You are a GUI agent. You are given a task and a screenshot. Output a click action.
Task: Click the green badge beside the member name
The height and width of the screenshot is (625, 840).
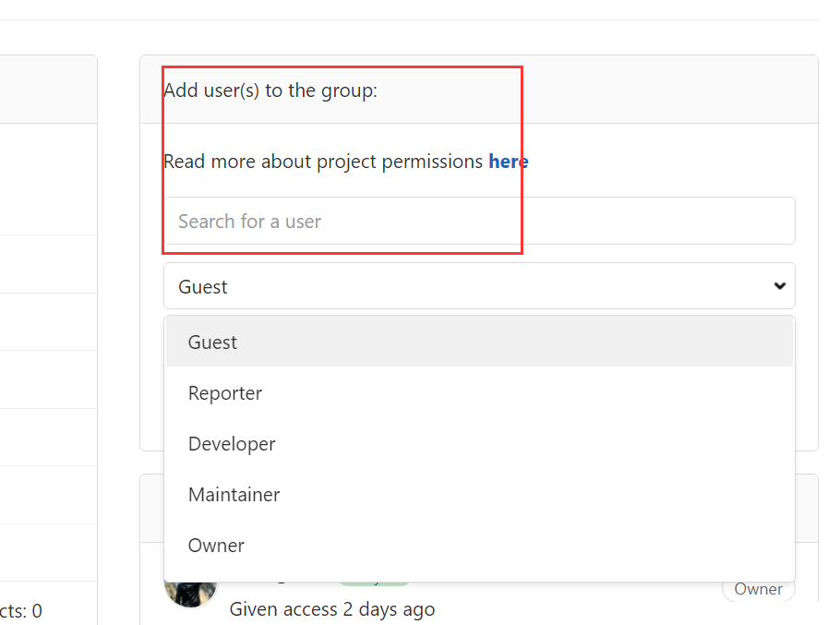(x=374, y=583)
